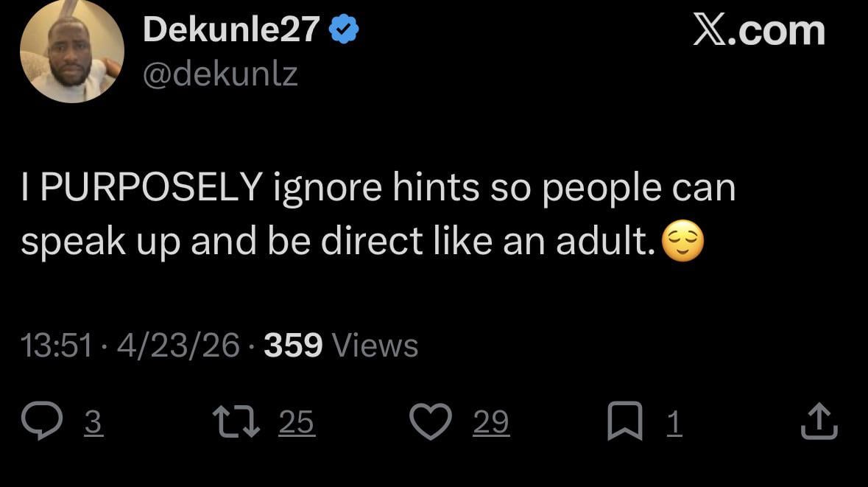Click the 13:51 timestamp
868x487 pixels.
point(57,345)
